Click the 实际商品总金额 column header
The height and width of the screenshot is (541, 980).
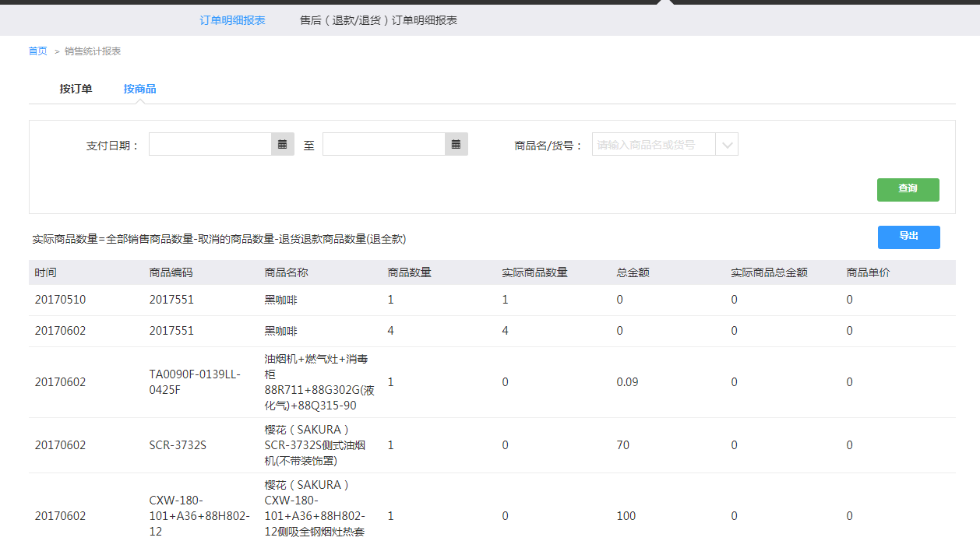770,272
